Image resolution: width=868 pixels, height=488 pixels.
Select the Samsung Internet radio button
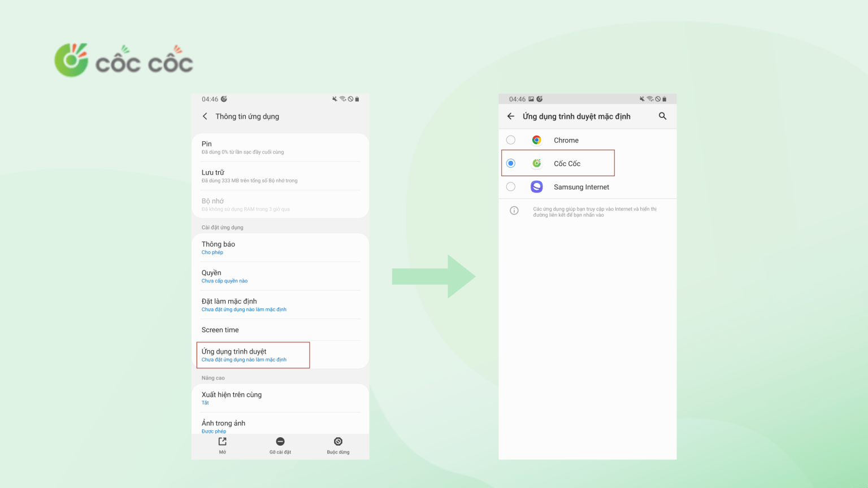511,187
